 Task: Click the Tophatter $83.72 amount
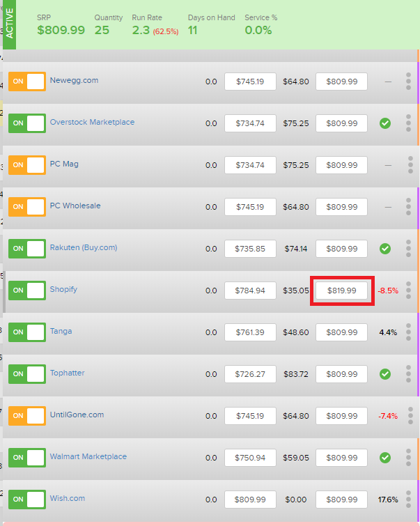click(x=296, y=374)
